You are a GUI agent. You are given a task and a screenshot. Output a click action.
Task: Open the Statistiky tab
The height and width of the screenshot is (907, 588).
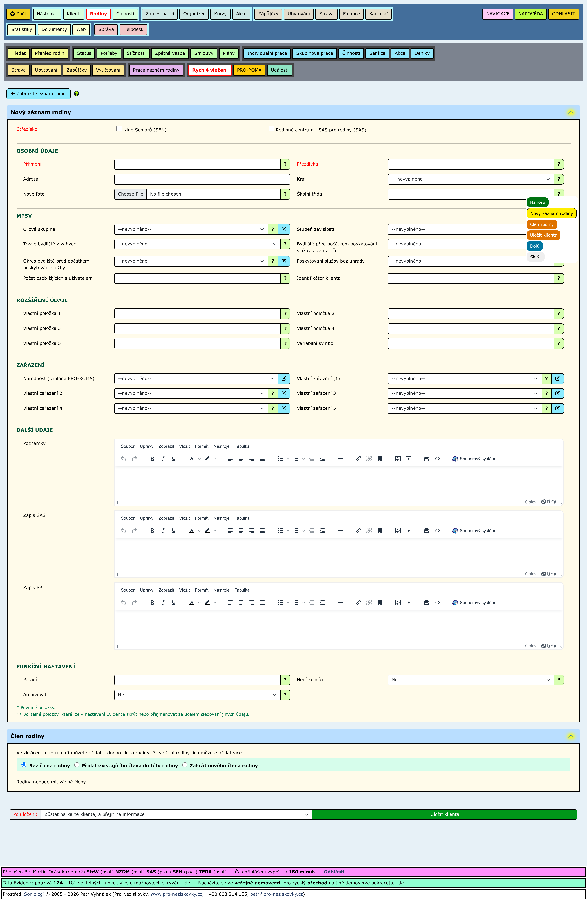[x=22, y=30]
